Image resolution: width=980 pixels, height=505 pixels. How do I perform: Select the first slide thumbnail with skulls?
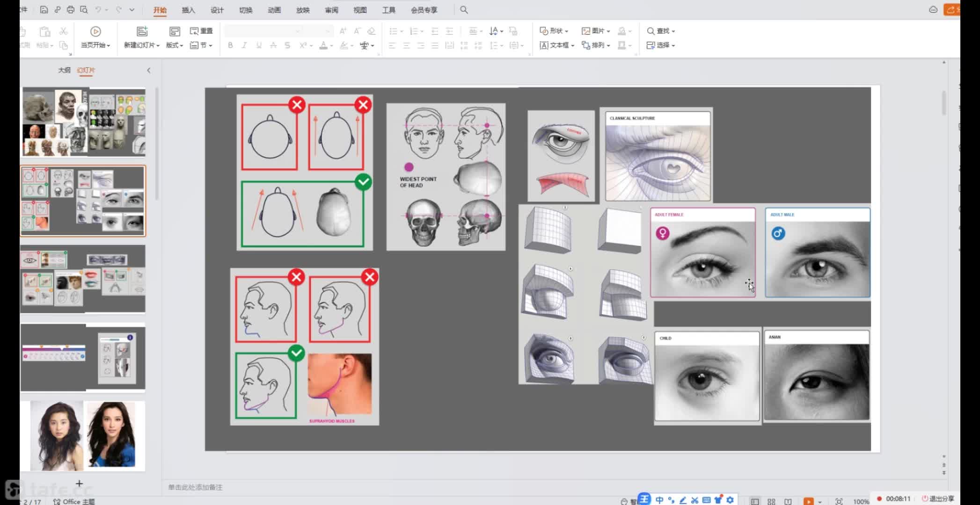[x=83, y=122]
